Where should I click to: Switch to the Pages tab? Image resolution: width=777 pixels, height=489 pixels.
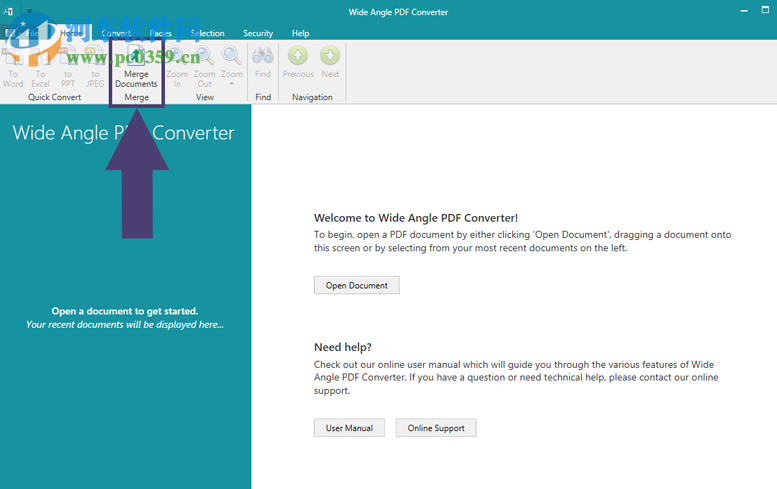(x=161, y=33)
